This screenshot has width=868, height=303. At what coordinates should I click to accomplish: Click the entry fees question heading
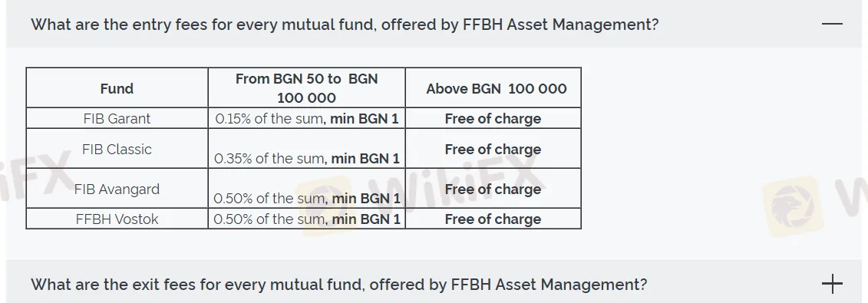(345, 25)
